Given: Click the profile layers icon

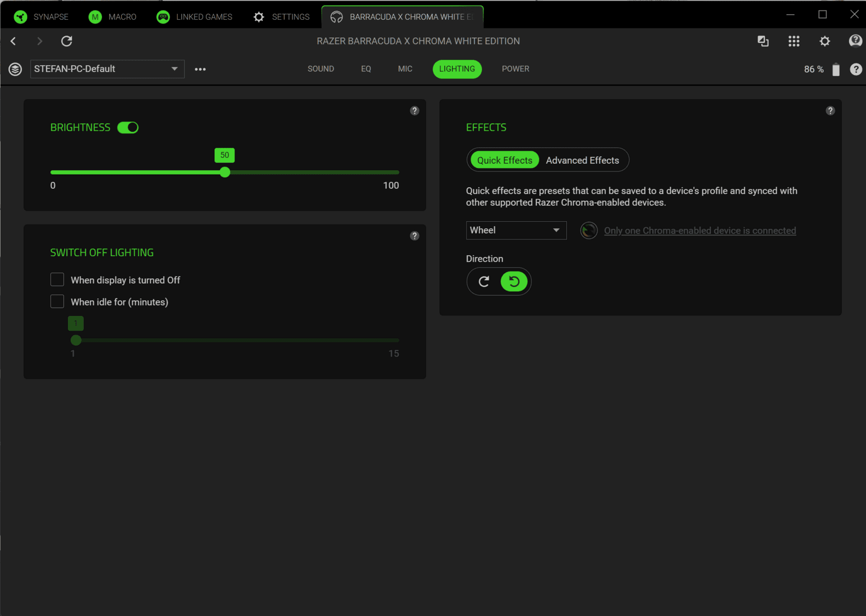Looking at the screenshot, I should pos(15,69).
